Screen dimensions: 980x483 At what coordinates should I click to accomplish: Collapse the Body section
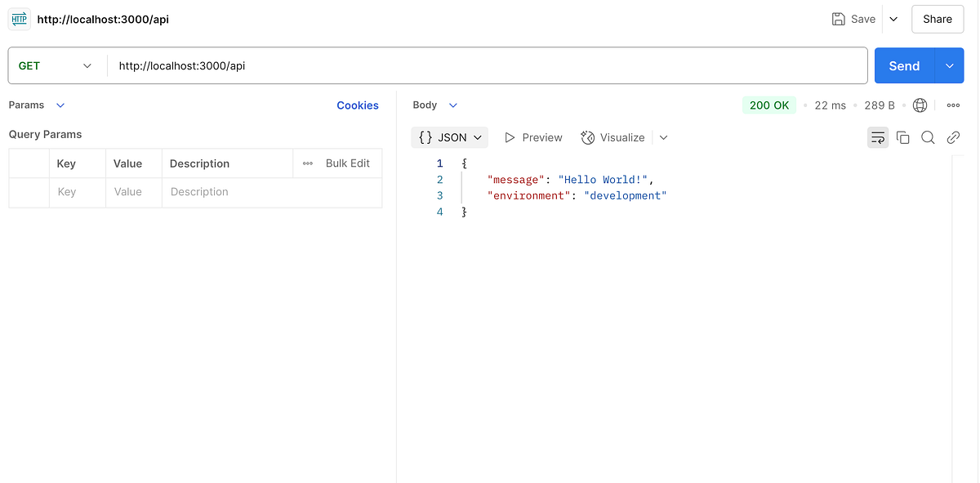[x=454, y=105]
